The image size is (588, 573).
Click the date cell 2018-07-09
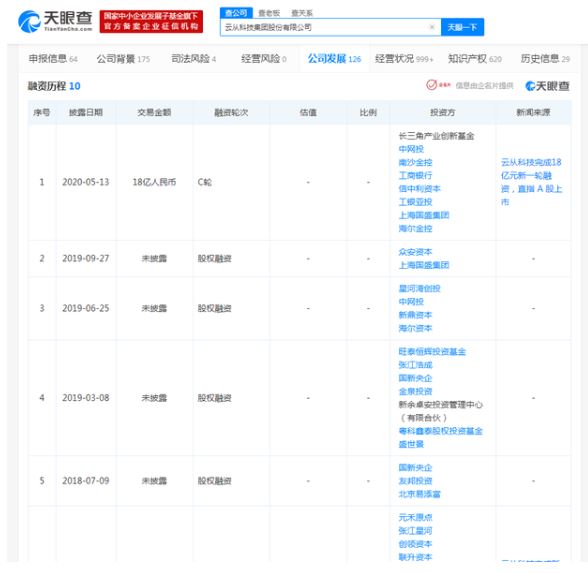click(86, 481)
